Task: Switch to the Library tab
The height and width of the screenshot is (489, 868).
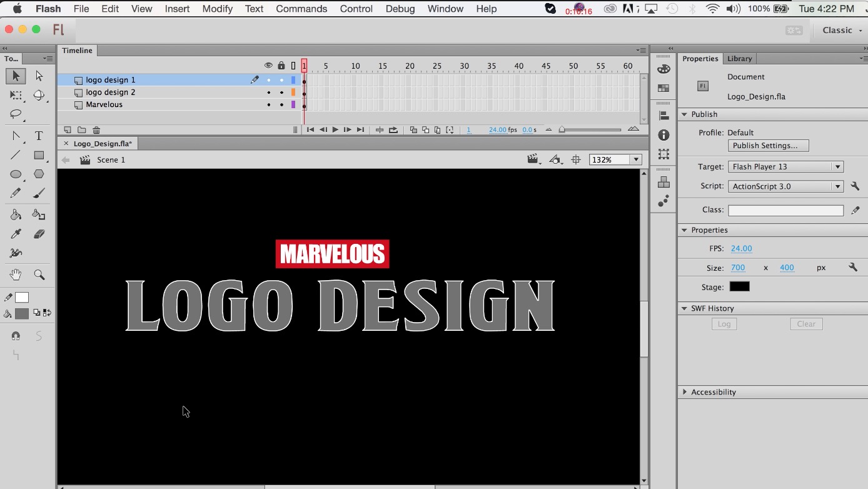Action: click(x=739, y=58)
